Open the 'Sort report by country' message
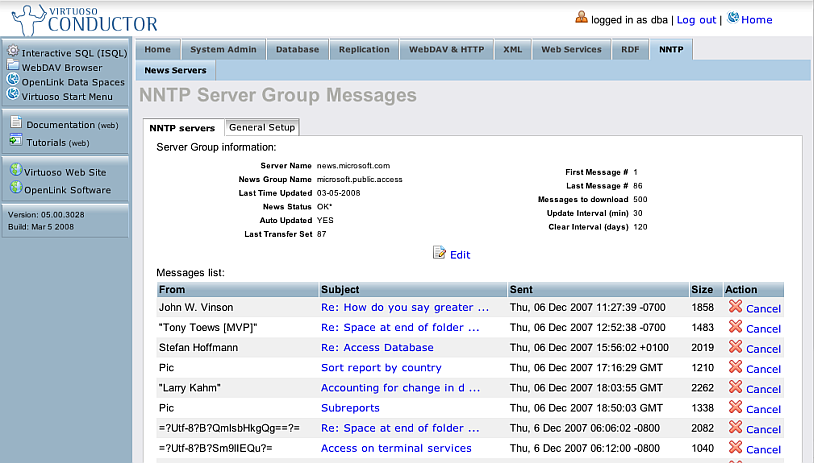Image resolution: width=814 pixels, height=463 pixels. tap(381, 368)
